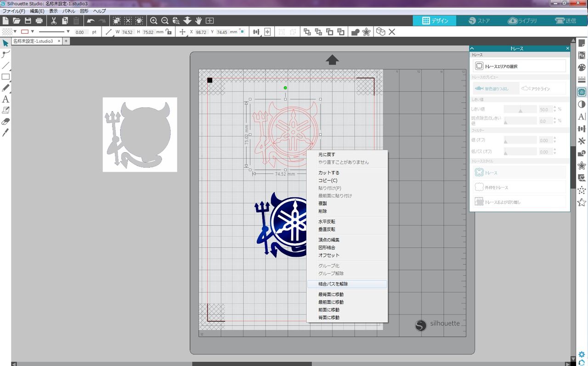Select the Outline (アウトライン) preview option
588x366 pixels.
point(543,88)
